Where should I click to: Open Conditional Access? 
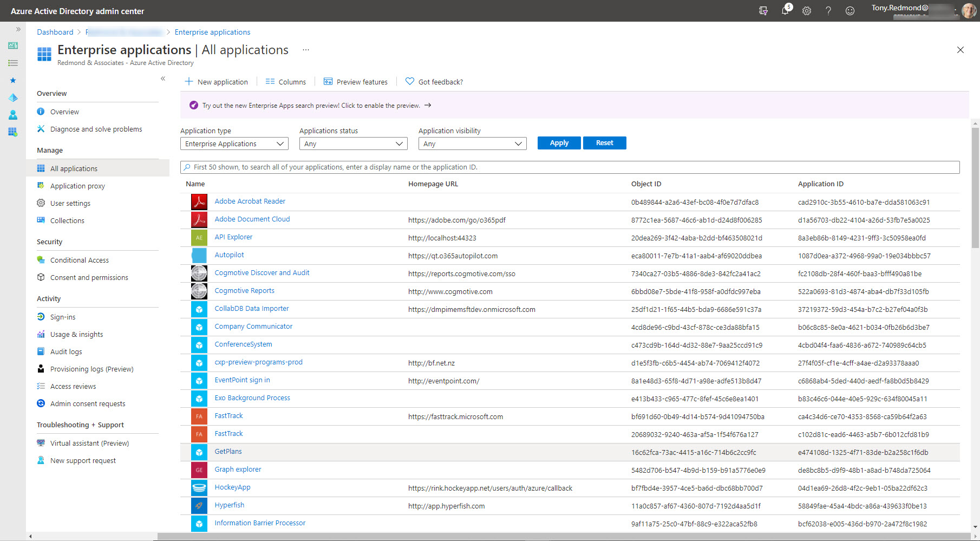click(x=80, y=260)
